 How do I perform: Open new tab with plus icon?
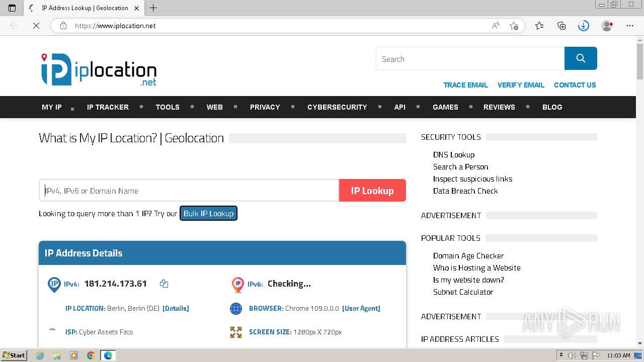(x=153, y=8)
